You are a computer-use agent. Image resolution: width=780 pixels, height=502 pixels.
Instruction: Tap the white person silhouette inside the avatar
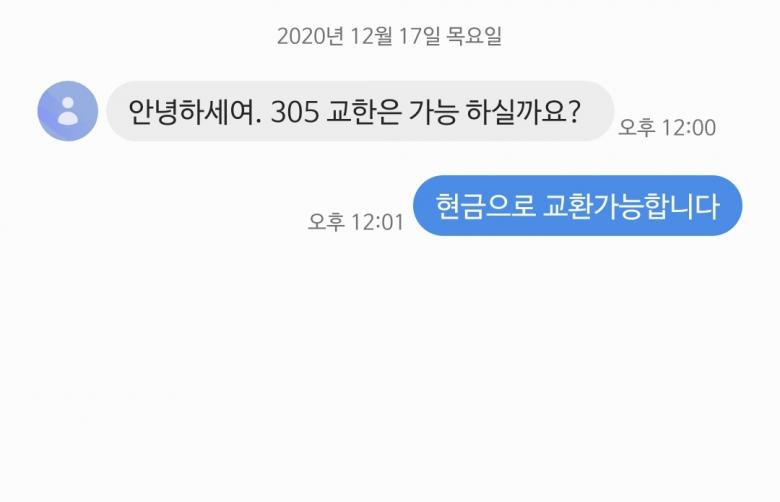(68, 111)
